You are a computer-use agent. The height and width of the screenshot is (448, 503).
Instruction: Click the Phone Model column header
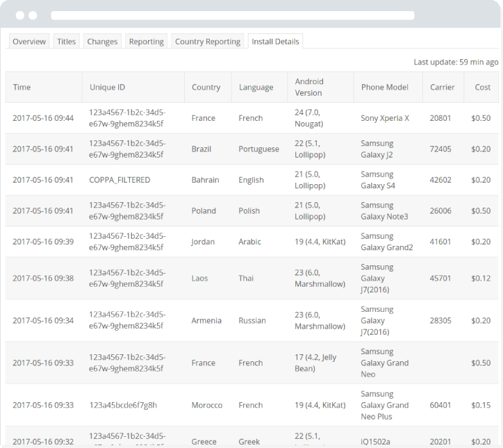click(384, 88)
